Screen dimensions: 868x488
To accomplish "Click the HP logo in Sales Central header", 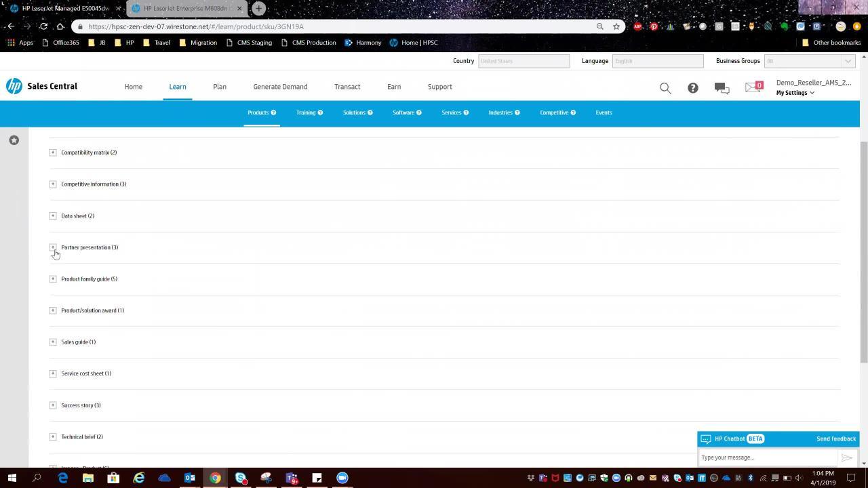I will pos(14,86).
